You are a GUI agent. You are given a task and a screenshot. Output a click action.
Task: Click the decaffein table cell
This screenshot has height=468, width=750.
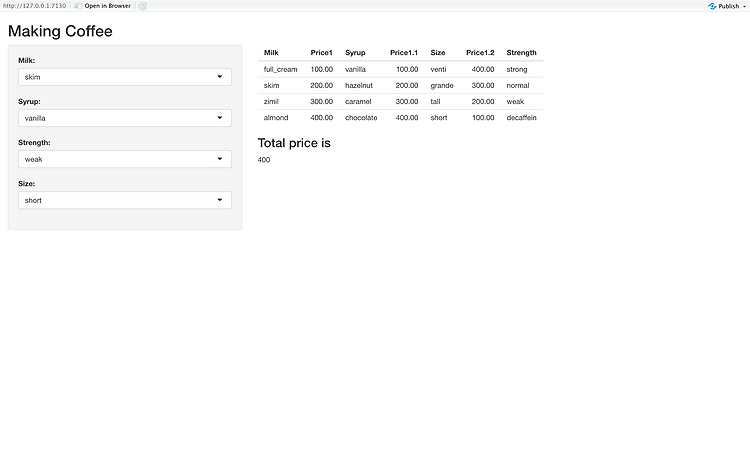pyautogui.click(x=521, y=118)
